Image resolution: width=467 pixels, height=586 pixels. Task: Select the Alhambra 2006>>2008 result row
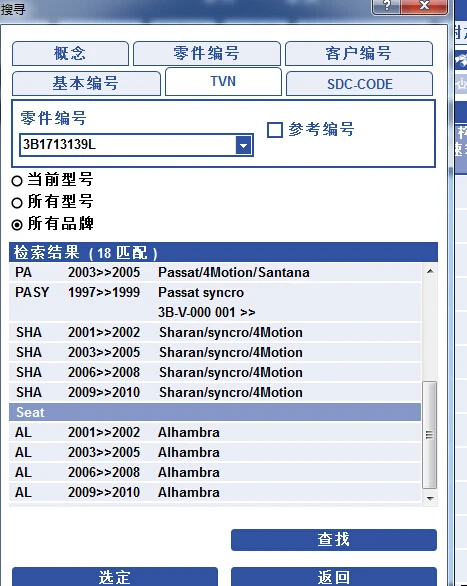click(215, 472)
